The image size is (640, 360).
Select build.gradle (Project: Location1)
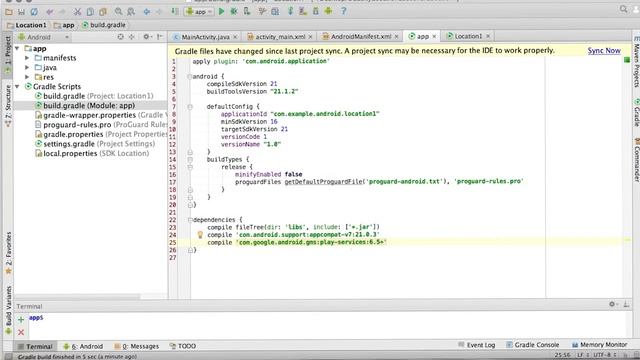pyautogui.click(x=94, y=96)
